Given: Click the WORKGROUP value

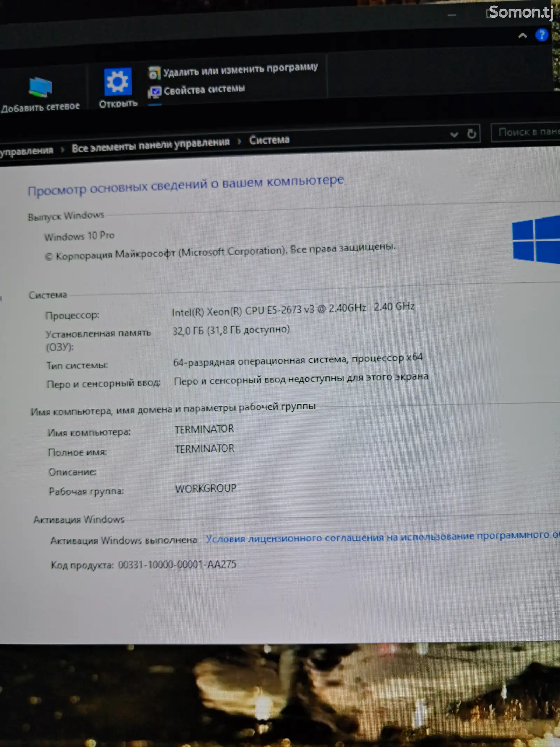Looking at the screenshot, I should click(206, 489).
